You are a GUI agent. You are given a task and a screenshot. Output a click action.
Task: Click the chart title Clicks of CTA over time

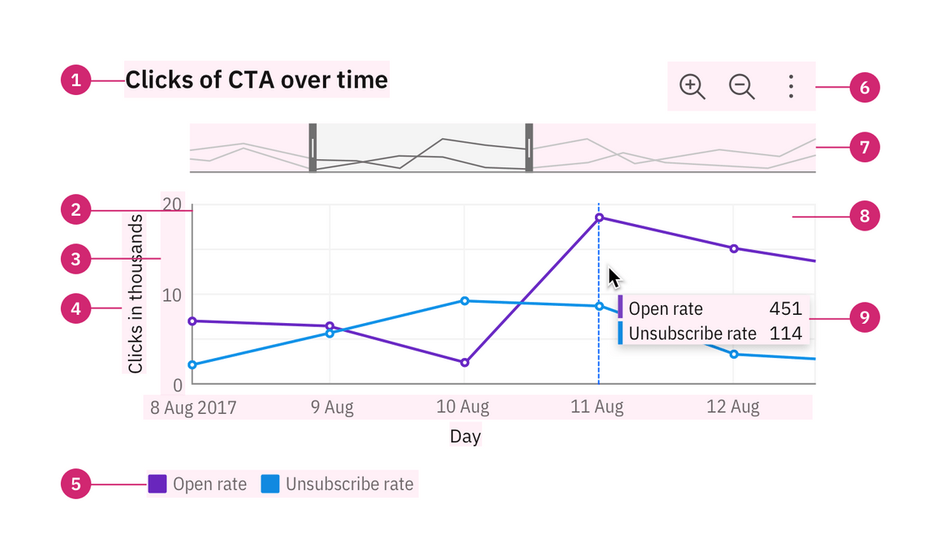(256, 80)
